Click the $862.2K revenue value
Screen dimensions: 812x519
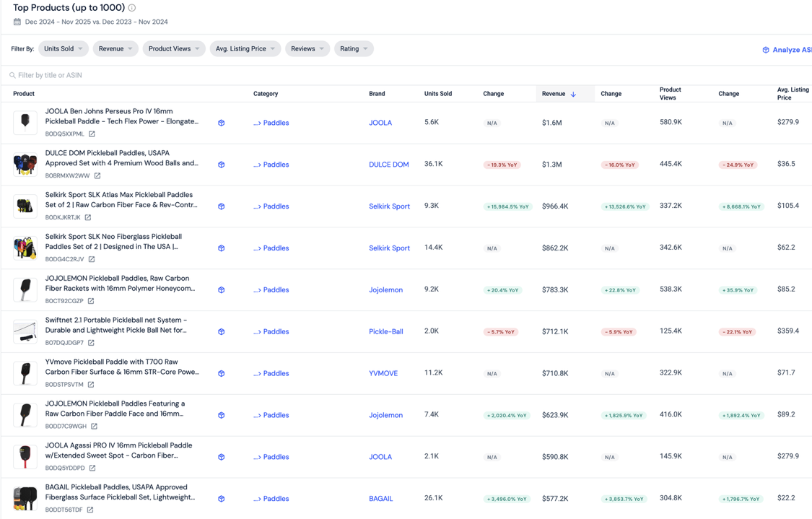click(555, 248)
